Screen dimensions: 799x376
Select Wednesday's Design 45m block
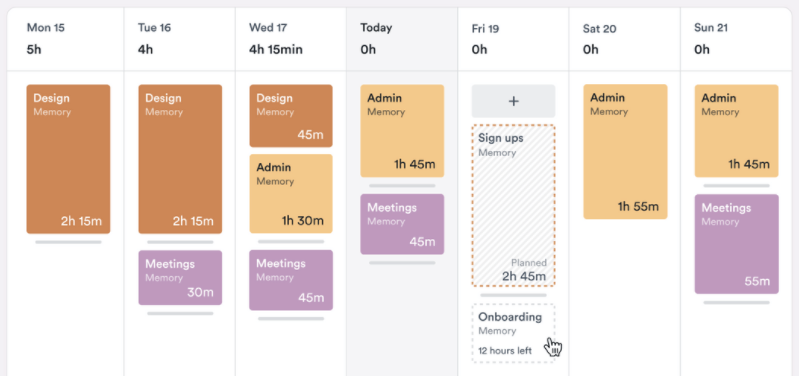291,116
